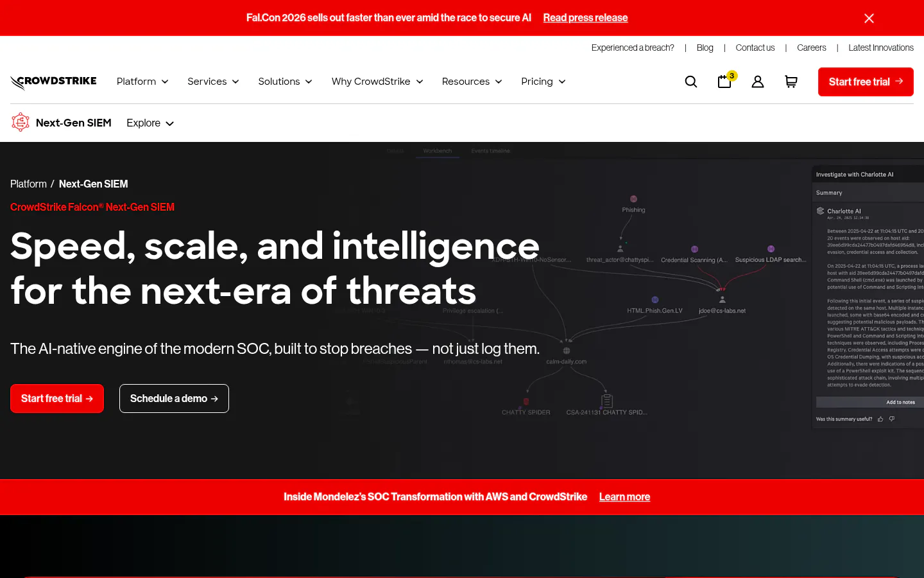
Task: Open the Read press release link
Action: click(x=585, y=18)
